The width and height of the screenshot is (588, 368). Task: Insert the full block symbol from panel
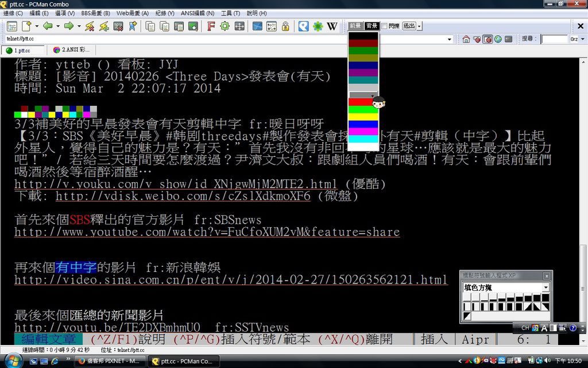(546, 298)
